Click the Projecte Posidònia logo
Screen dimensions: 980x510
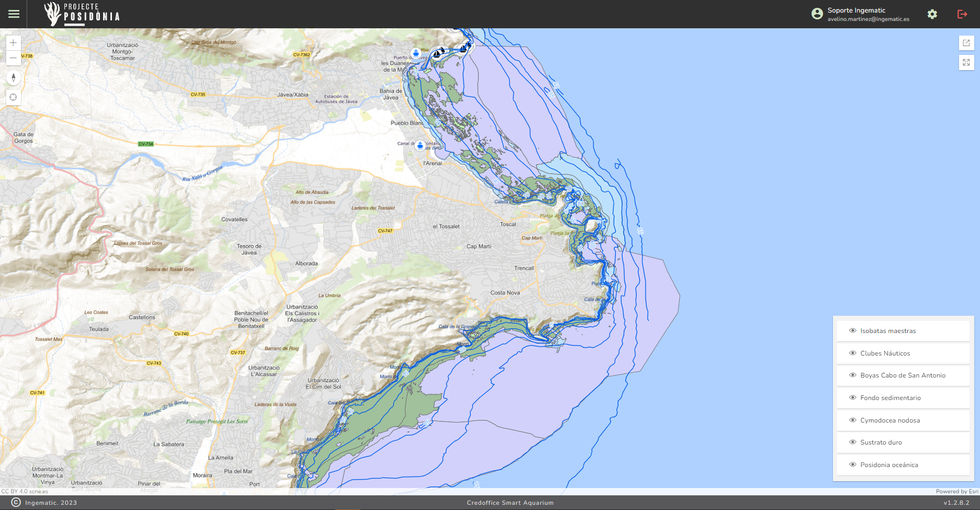point(82,14)
